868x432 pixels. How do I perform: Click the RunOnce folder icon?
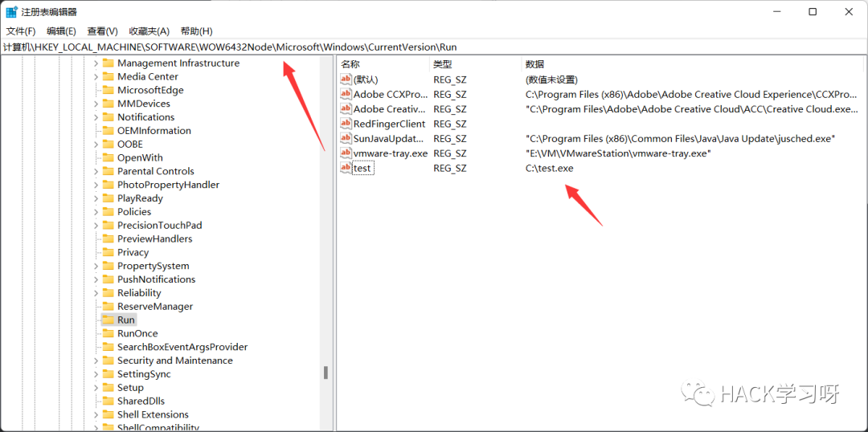(x=108, y=333)
